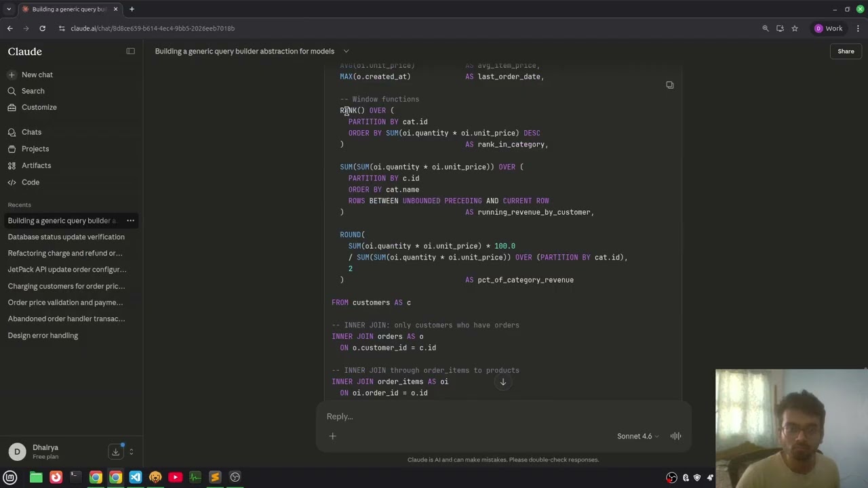Go forward in browser
868x488 pixels.
pyautogui.click(x=26, y=28)
